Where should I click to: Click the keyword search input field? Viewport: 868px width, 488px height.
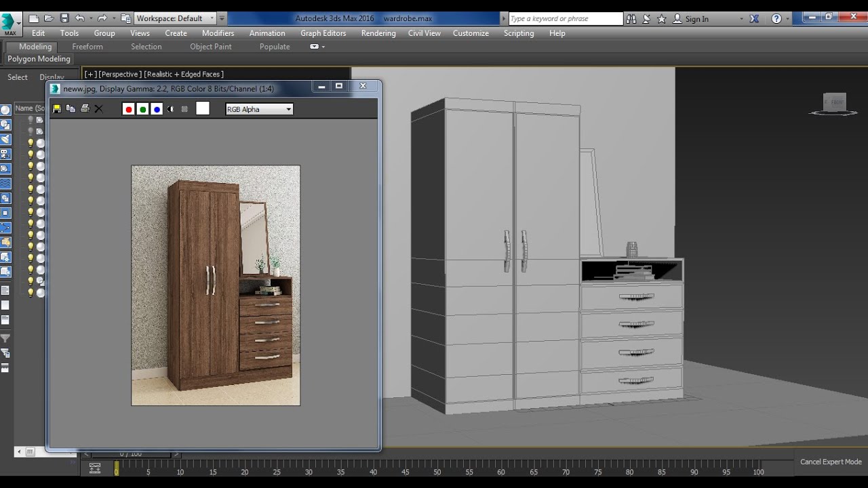point(565,19)
